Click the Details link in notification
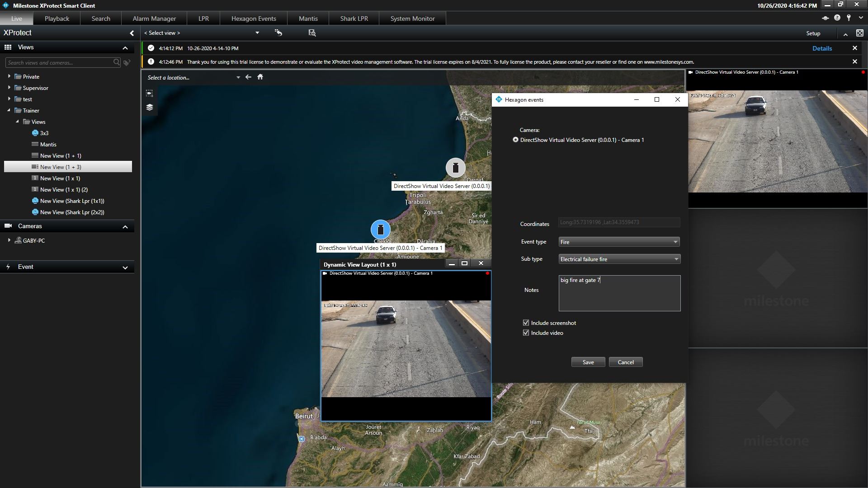Viewport: 868px width, 488px height. pos(822,48)
